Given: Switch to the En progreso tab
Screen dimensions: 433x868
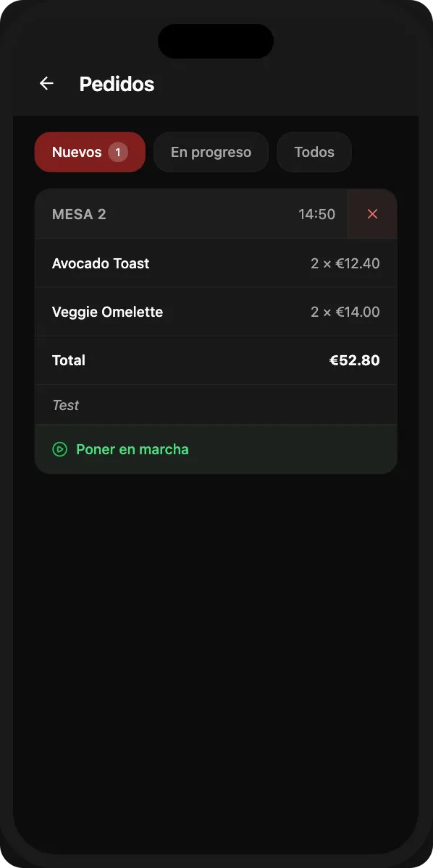Looking at the screenshot, I should click(x=211, y=152).
